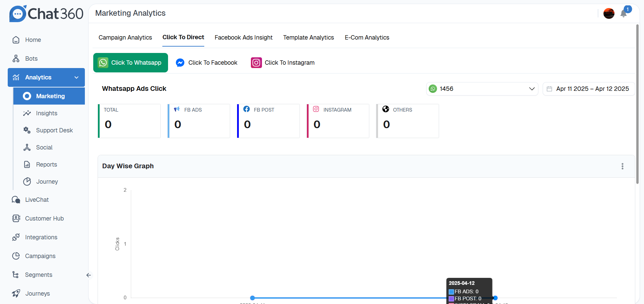The width and height of the screenshot is (644, 304).
Task: Click the WhatsApp icon in green button
Action: coord(103,63)
